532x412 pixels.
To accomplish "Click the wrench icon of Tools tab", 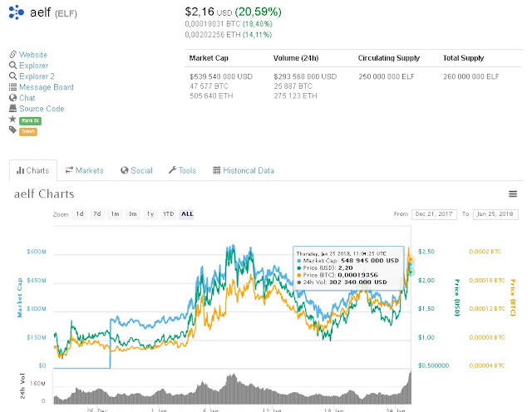I will tap(172, 170).
